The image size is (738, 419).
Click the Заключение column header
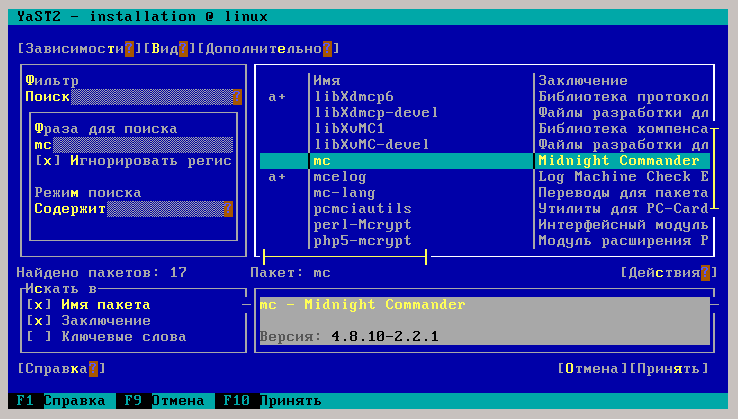(x=583, y=81)
